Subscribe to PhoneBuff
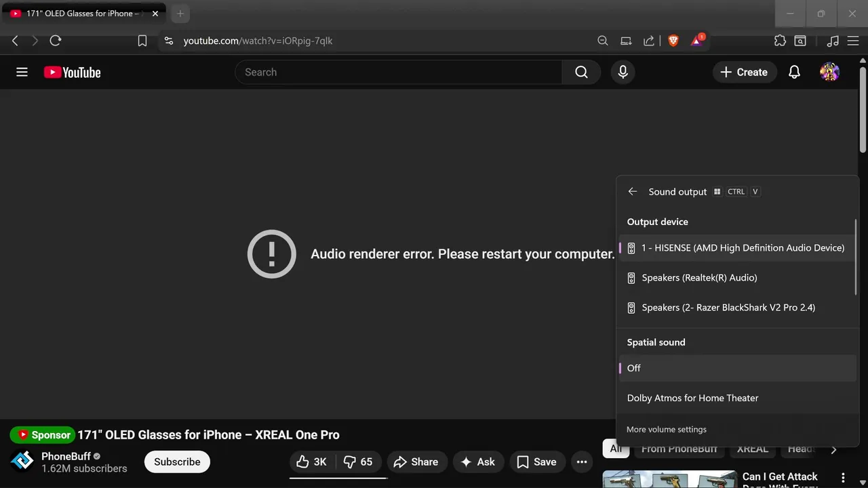Viewport: 868px width, 488px height. [177, 462]
